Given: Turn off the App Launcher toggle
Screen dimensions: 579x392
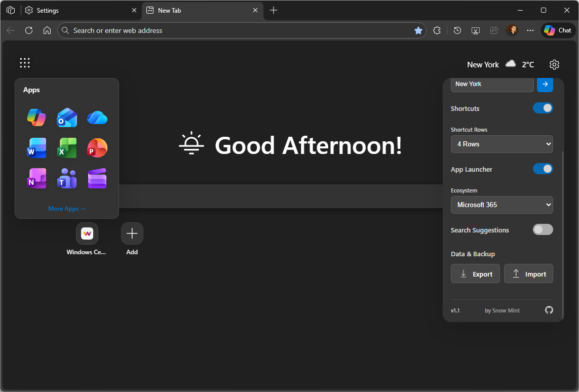Looking at the screenshot, I should tap(543, 169).
